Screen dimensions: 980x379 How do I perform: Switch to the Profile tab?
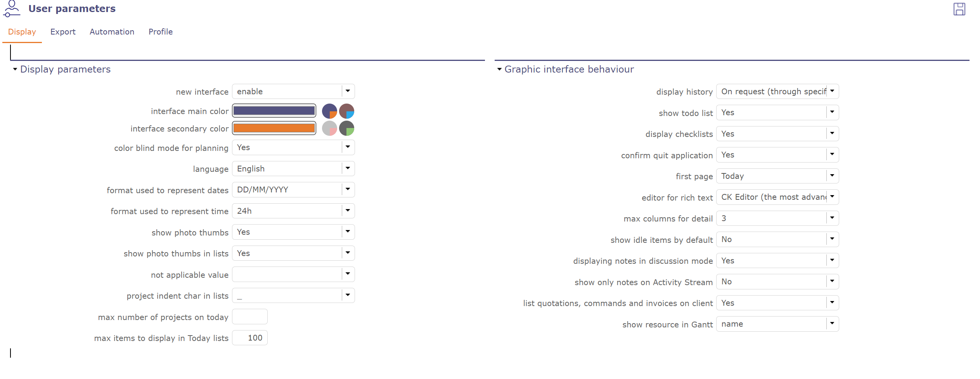(160, 31)
